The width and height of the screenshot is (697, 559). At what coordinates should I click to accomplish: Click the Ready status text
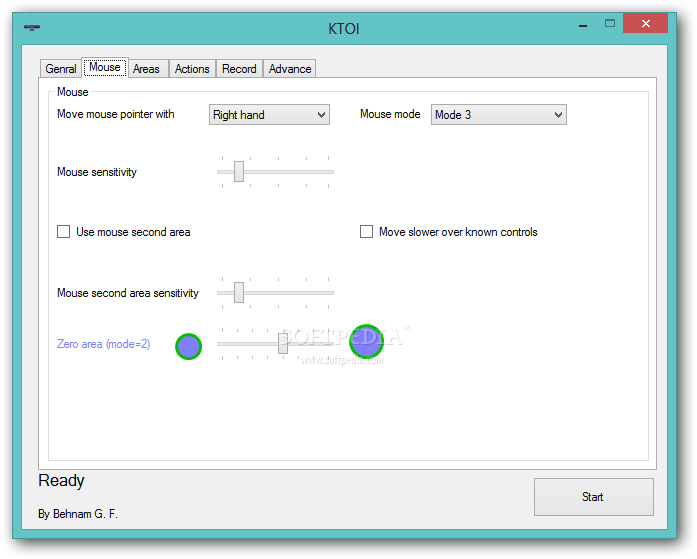tap(61, 481)
